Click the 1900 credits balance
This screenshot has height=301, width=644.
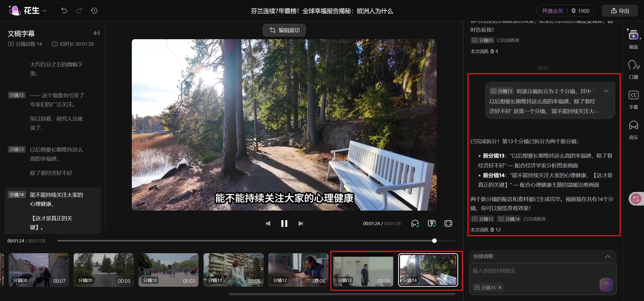point(580,11)
